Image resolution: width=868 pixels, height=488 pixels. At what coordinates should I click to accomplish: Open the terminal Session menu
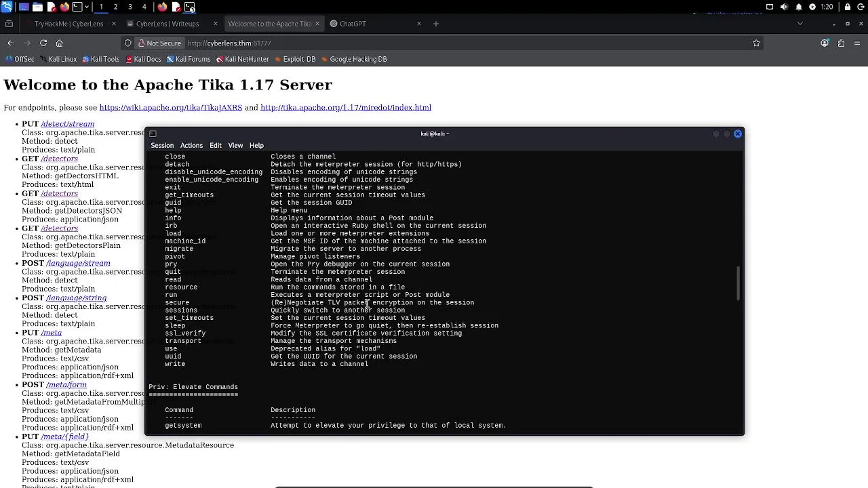point(162,145)
